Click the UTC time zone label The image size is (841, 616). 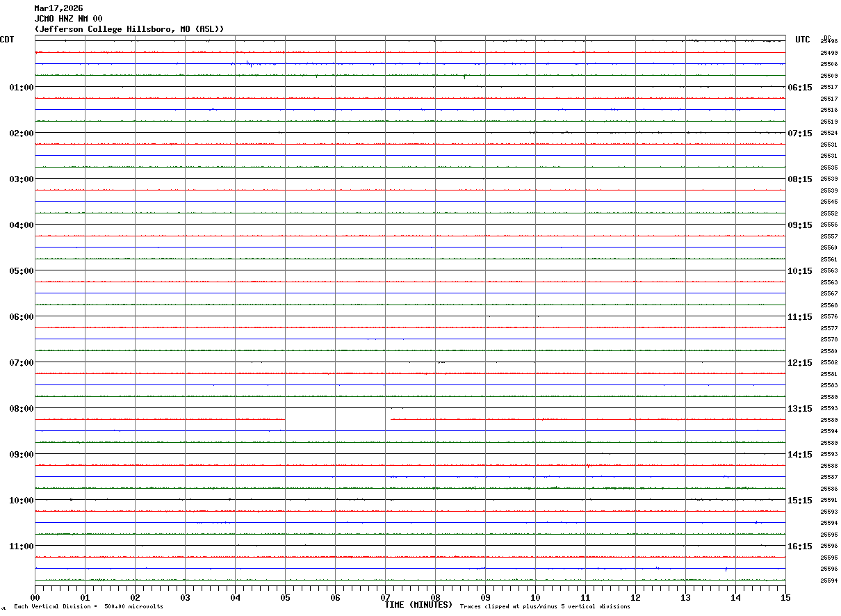803,40
